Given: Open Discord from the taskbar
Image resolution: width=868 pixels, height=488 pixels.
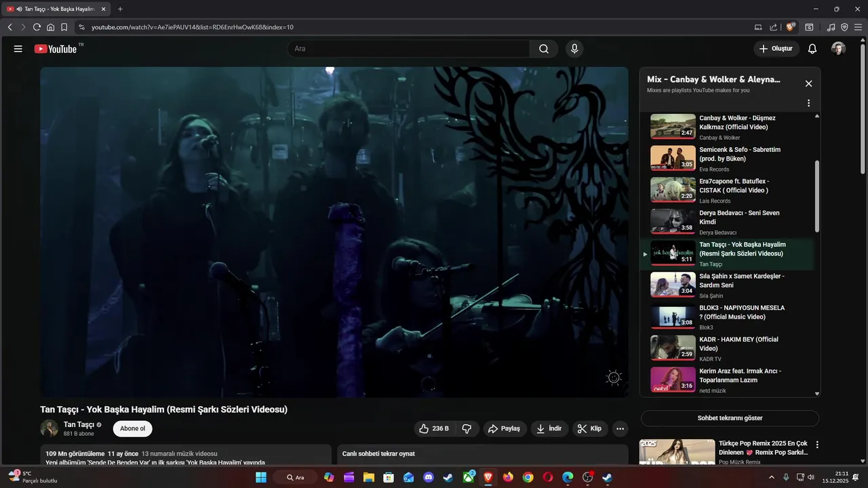Looking at the screenshot, I should [x=428, y=477].
